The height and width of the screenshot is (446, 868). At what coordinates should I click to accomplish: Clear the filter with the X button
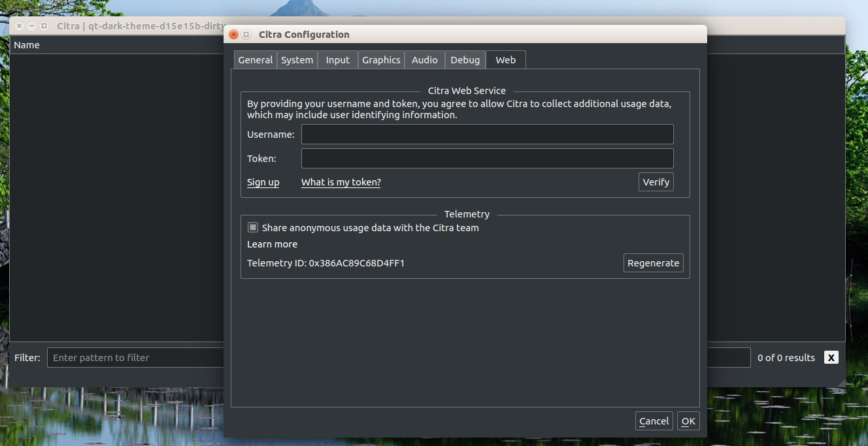click(831, 357)
